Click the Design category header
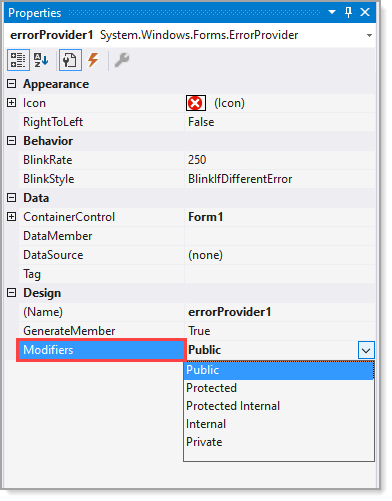The height and width of the screenshot is (501, 392). [42, 293]
